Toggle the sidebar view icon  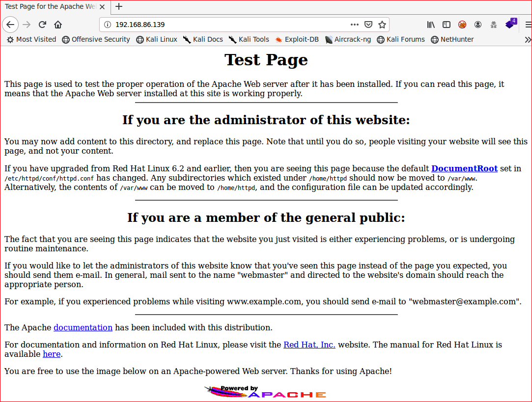447,25
